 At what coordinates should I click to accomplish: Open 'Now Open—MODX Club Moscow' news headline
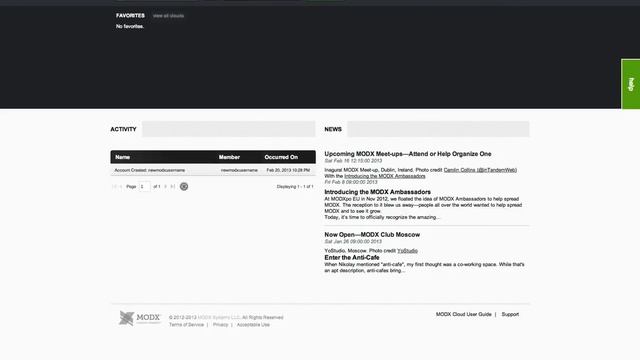[x=372, y=235]
